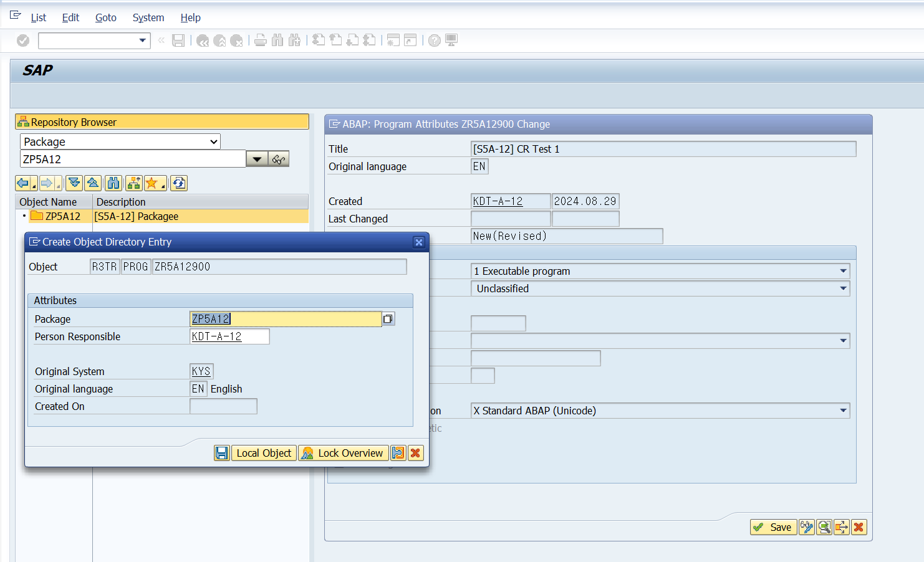924x562 pixels.
Task: Click the Next Page icon
Action: tap(352, 40)
